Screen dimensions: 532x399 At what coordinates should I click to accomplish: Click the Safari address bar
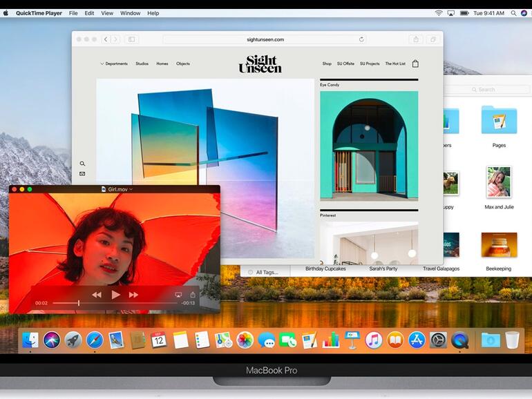point(265,39)
